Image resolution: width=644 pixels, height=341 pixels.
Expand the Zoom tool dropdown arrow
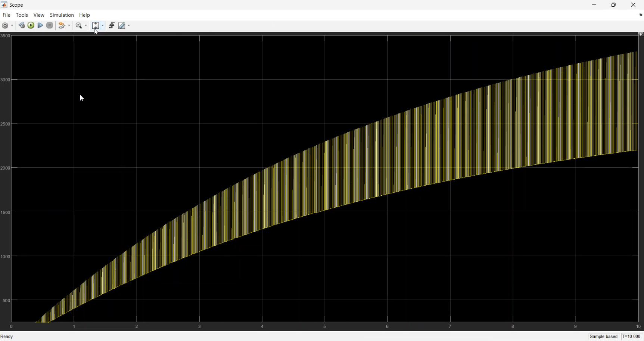click(86, 26)
